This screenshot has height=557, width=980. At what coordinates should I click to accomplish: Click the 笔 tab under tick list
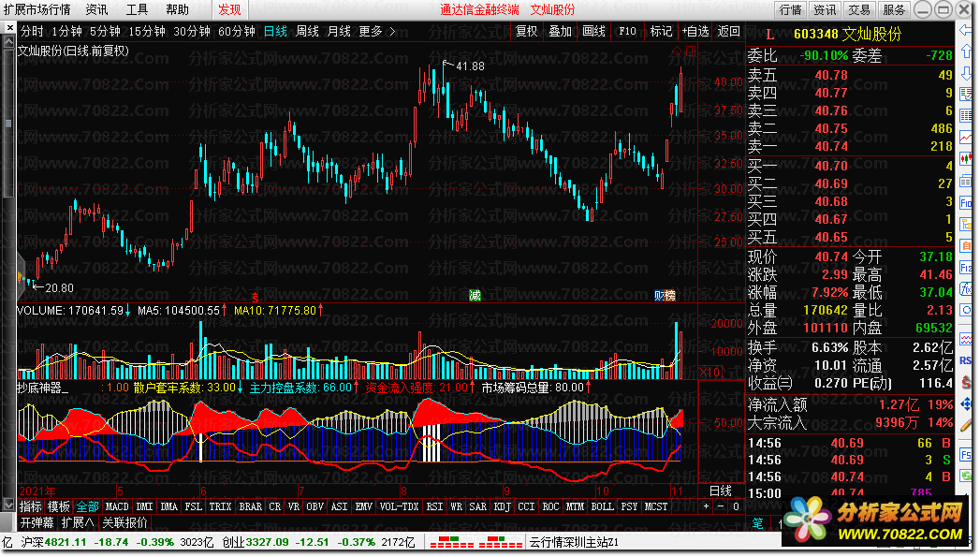tap(757, 523)
